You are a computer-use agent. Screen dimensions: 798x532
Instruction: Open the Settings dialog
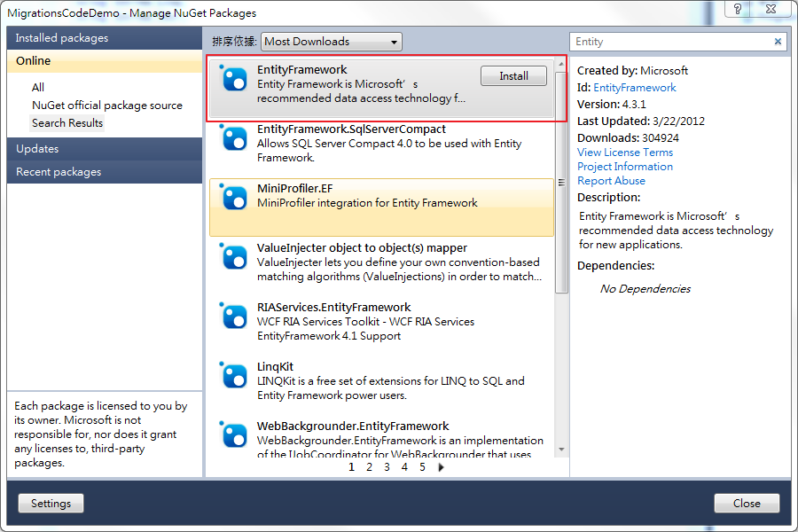(x=51, y=504)
